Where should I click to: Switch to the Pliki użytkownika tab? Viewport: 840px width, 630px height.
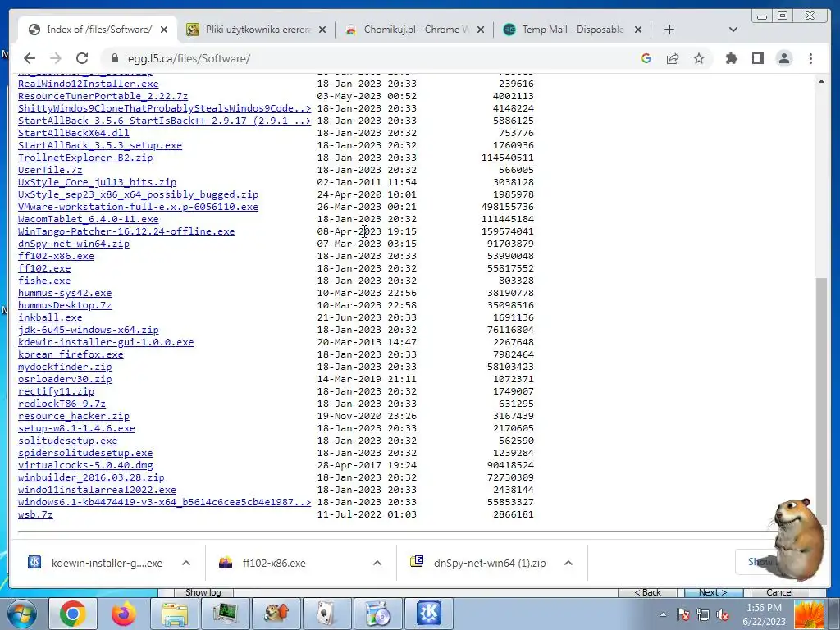click(x=256, y=30)
